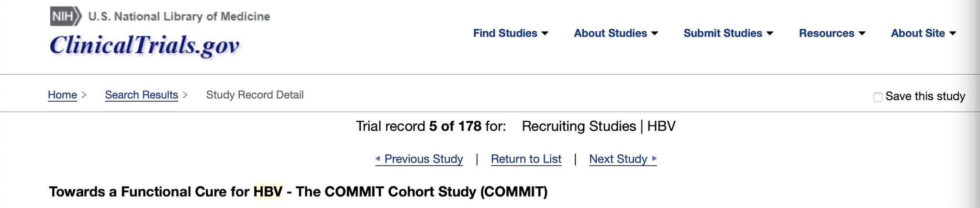980x208 pixels.
Task: Click the NIH logo icon
Action: click(x=66, y=16)
